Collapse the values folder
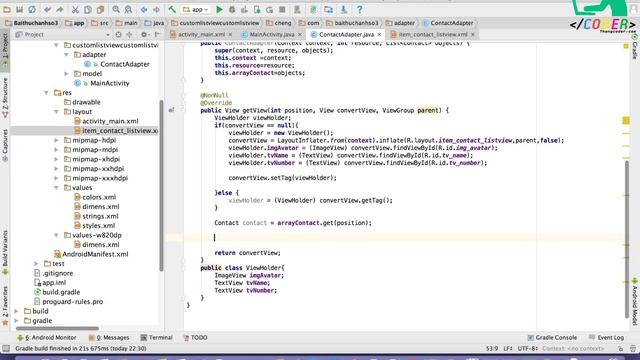 pyautogui.click(x=56, y=187)
